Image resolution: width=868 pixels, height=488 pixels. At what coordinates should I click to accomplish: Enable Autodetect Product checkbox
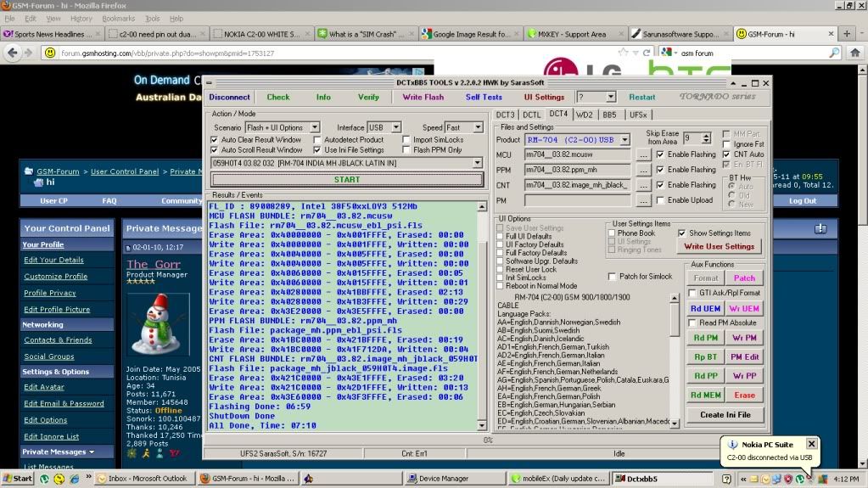click(x=317, y=140)
